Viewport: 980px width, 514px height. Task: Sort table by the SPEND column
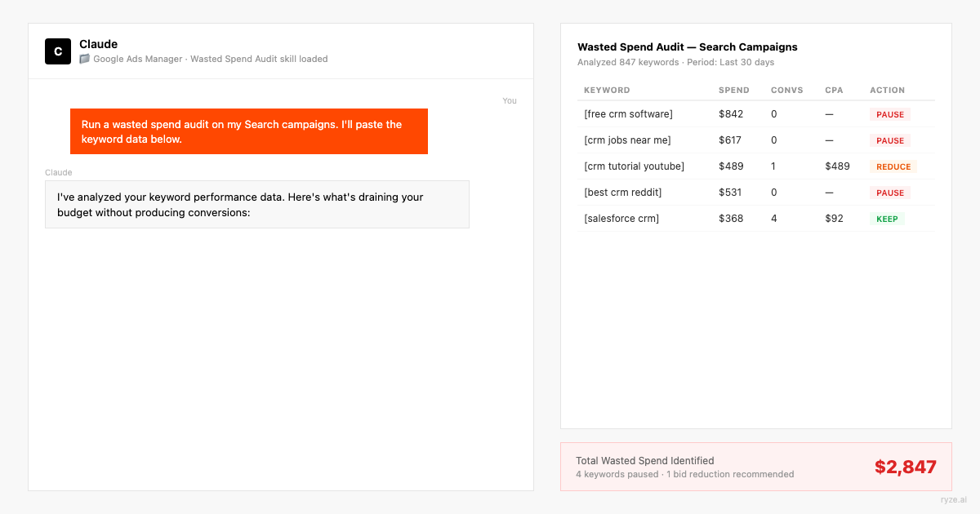point(733,90)
